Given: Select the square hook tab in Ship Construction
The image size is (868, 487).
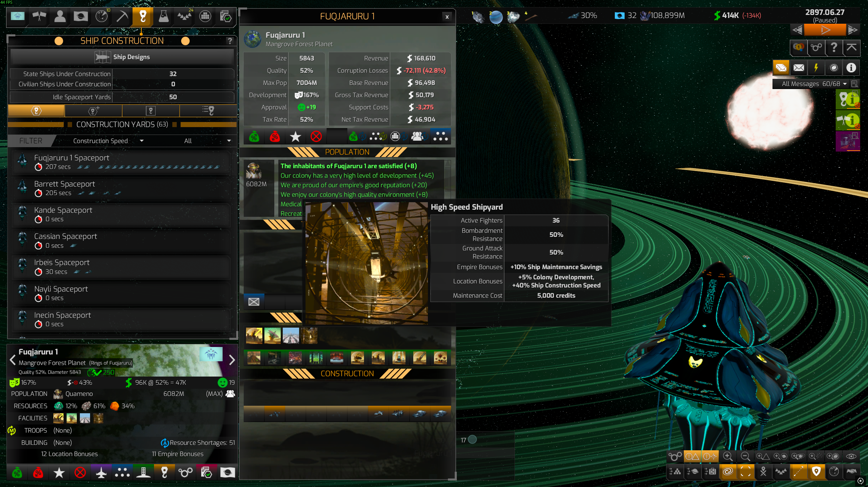Looking at the screenshot, I should pos(151,110).
